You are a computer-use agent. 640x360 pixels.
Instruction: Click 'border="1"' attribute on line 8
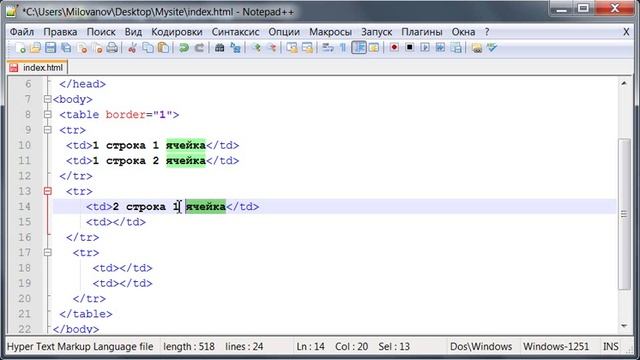tap(138, 115)
